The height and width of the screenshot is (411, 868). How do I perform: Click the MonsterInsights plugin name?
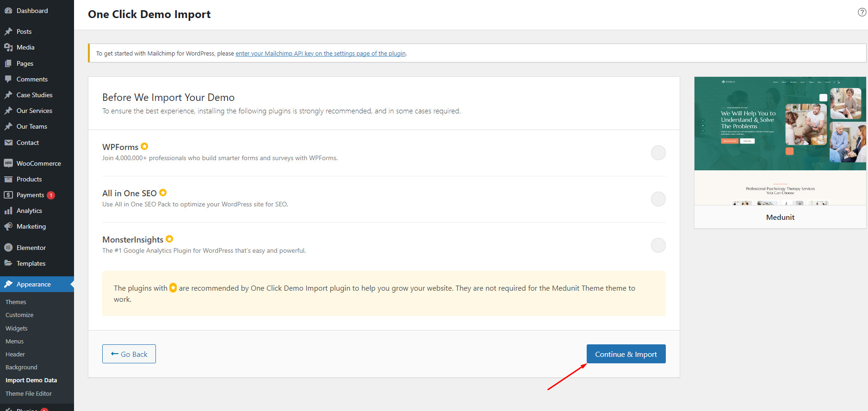point(133,239)
